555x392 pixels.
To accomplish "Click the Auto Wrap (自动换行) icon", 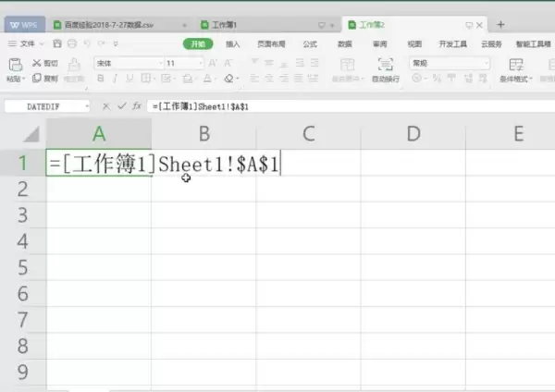I will (386, 65).
